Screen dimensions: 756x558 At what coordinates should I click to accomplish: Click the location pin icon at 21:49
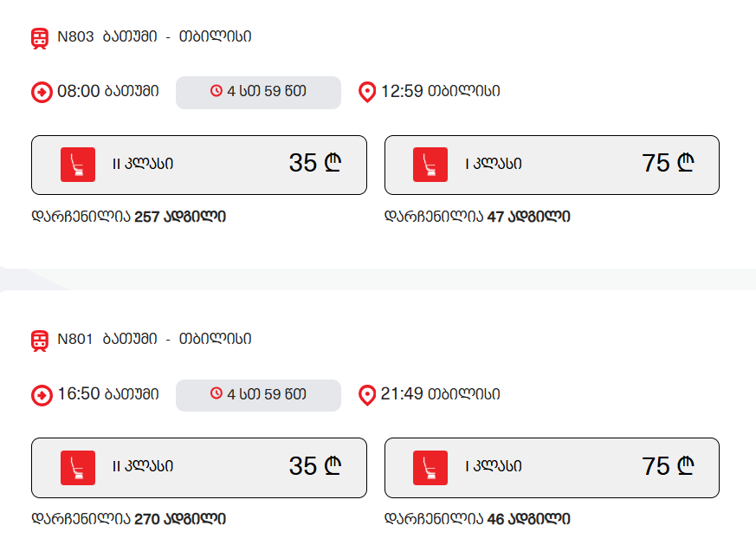point(367,395)
